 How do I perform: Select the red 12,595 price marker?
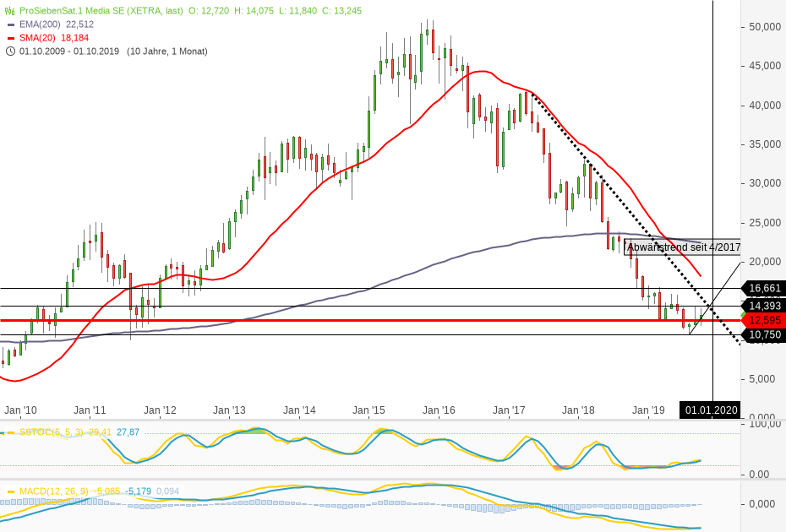pos(764,320)
